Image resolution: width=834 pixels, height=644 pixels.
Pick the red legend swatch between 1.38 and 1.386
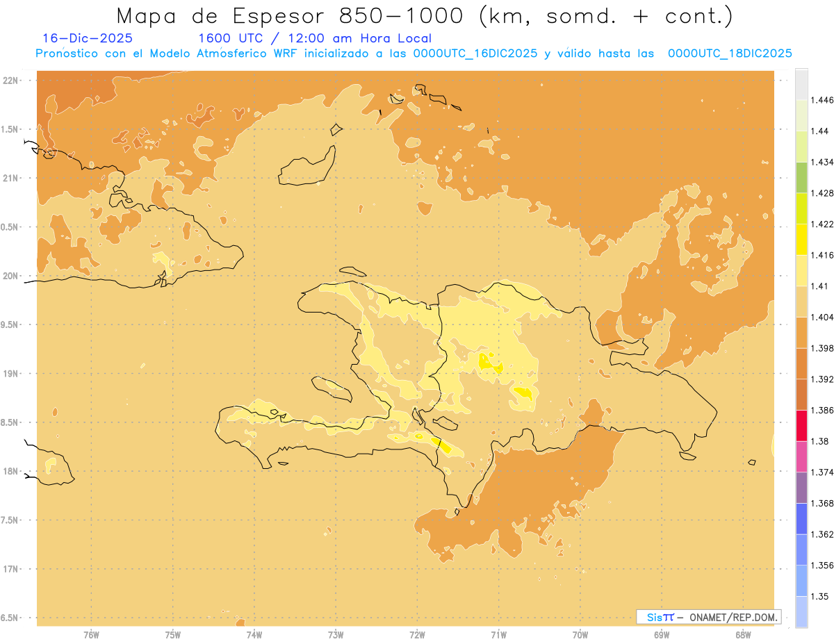coord(801,425)
